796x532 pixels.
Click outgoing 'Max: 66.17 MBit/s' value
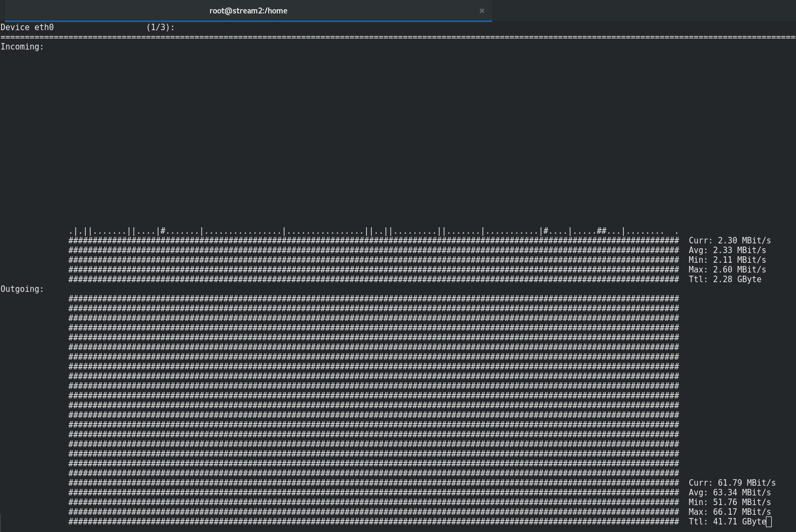(730, 512)
